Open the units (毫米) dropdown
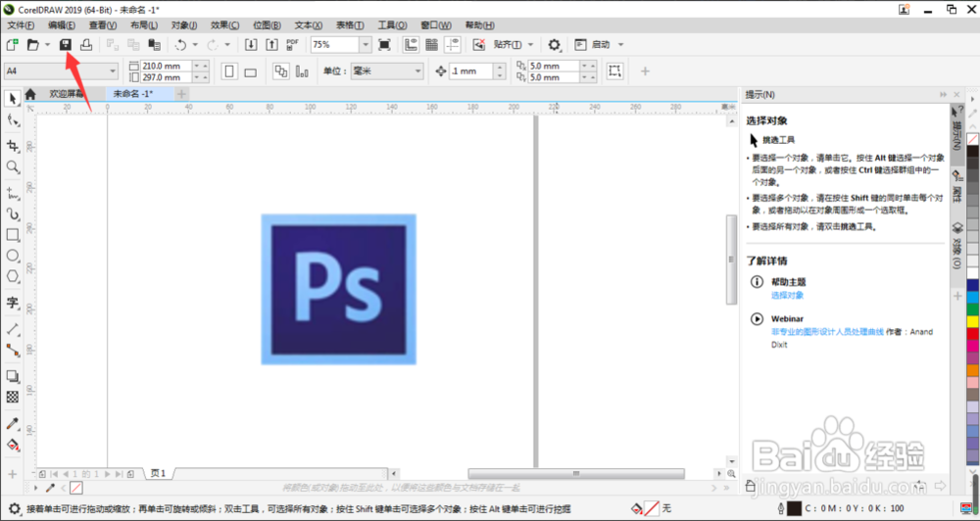This screenshot has height=521, width=980. [x=417, y=71]
